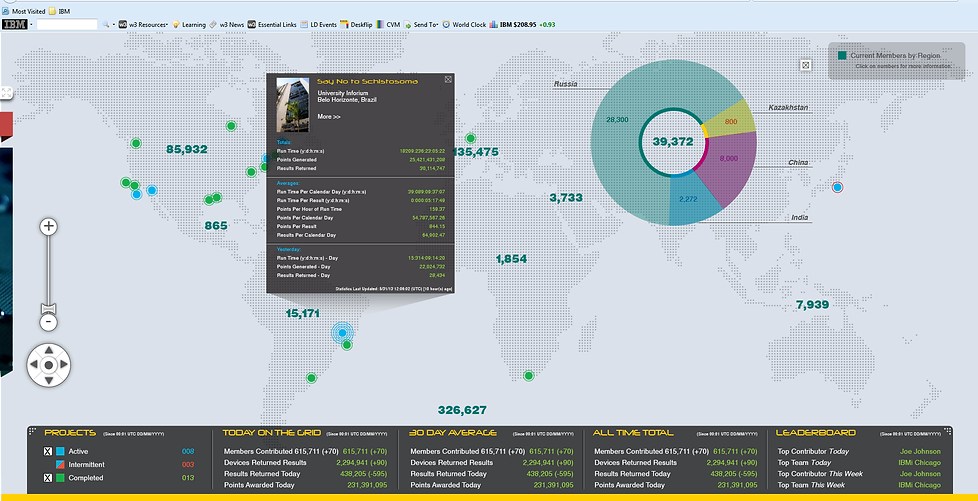This screenshot has width=978, height=501.
Task: Click the green marker in southern South America
Action: tap(311, 377)
